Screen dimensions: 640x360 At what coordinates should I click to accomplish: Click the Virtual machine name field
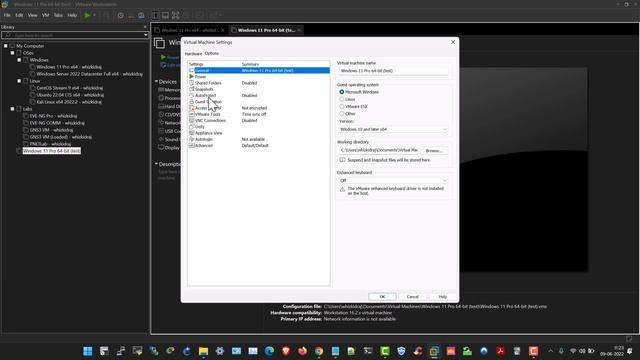click(x=393, y=71)
